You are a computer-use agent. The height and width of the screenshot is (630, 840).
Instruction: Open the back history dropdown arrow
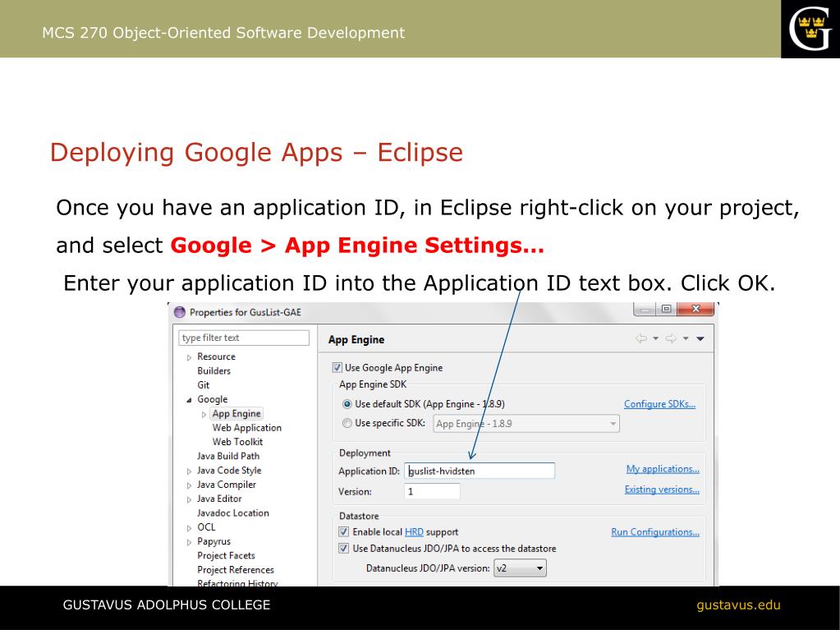pyautogui.click(x=656, y=338)
